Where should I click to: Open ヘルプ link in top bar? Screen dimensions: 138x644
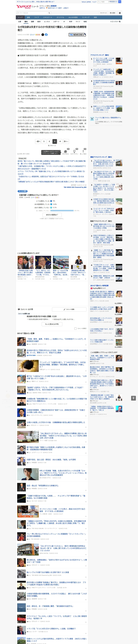click(x=94, y=2)
